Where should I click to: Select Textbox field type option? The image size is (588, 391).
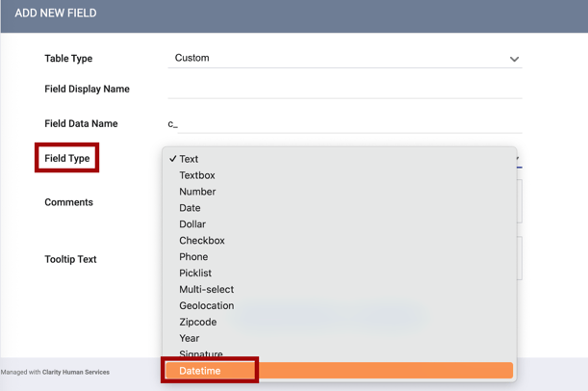click(x=197, y=175)
